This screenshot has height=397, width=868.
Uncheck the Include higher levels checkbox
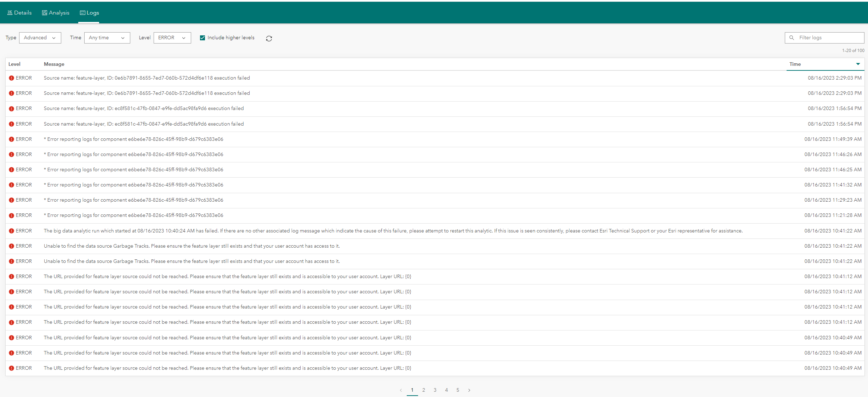coord(202,38)
